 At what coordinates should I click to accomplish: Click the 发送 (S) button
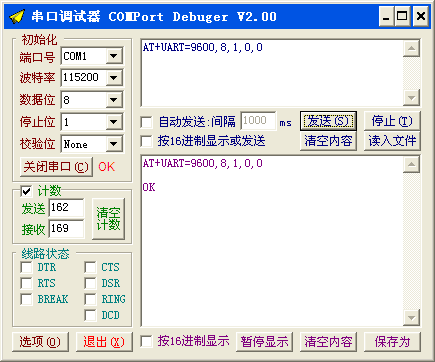[x=328, y=121]
